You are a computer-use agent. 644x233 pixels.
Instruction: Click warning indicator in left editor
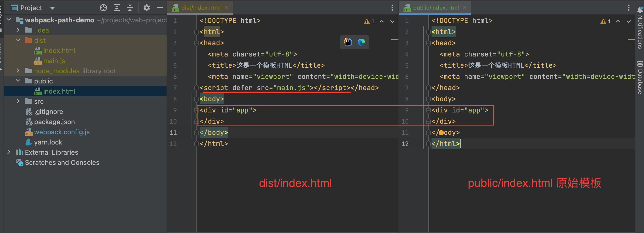point(369,21)
